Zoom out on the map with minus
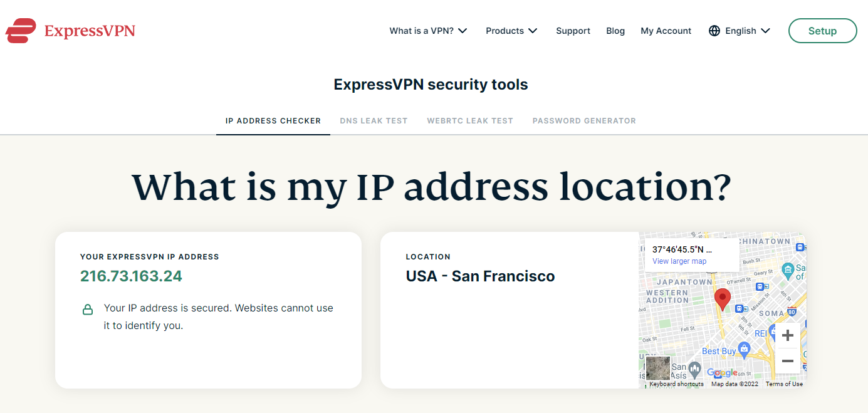 [788, 361]
